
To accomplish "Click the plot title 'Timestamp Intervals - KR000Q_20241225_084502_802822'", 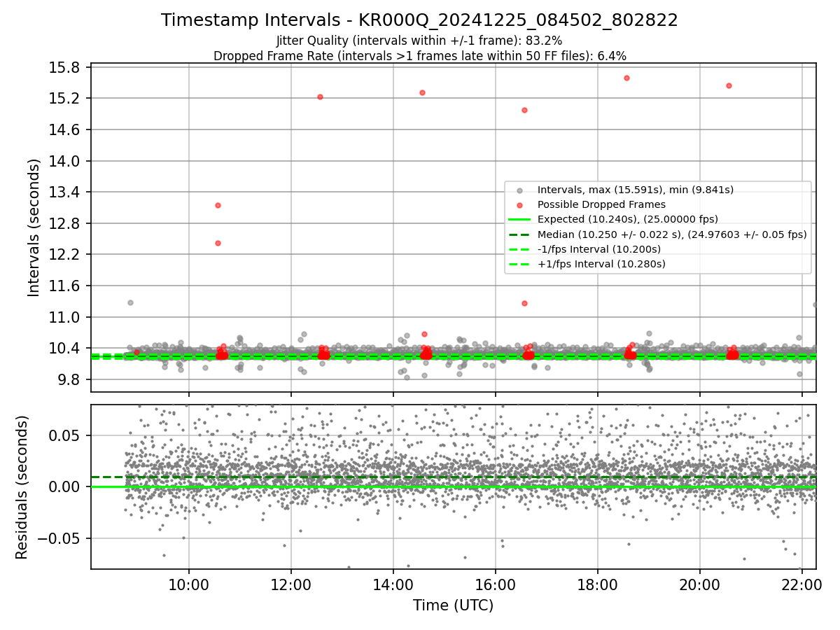I will pyautogui.click(x=419, y=20).
